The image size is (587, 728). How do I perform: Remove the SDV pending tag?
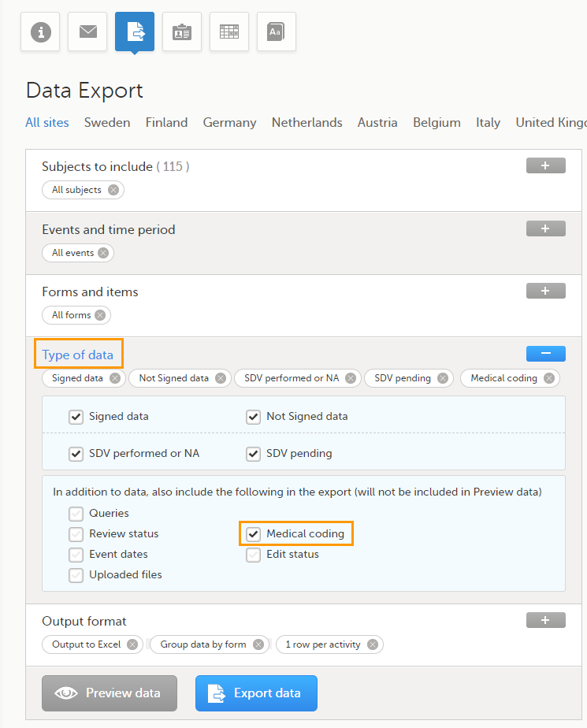click(x=443, y=378)
